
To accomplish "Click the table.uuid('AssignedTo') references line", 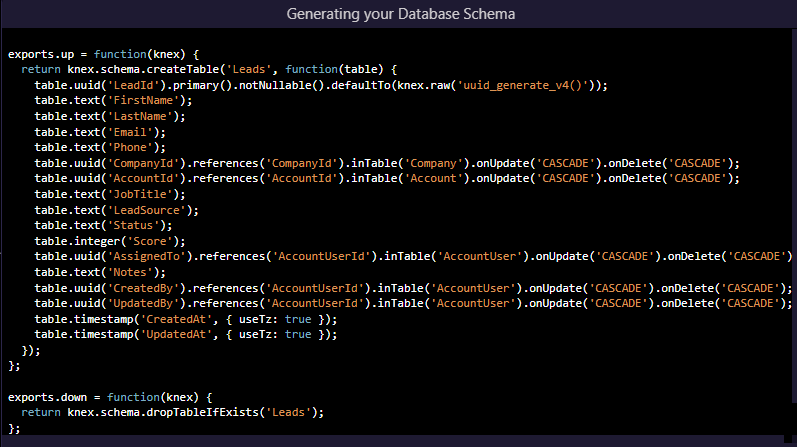I will click(x=413, y=256).
